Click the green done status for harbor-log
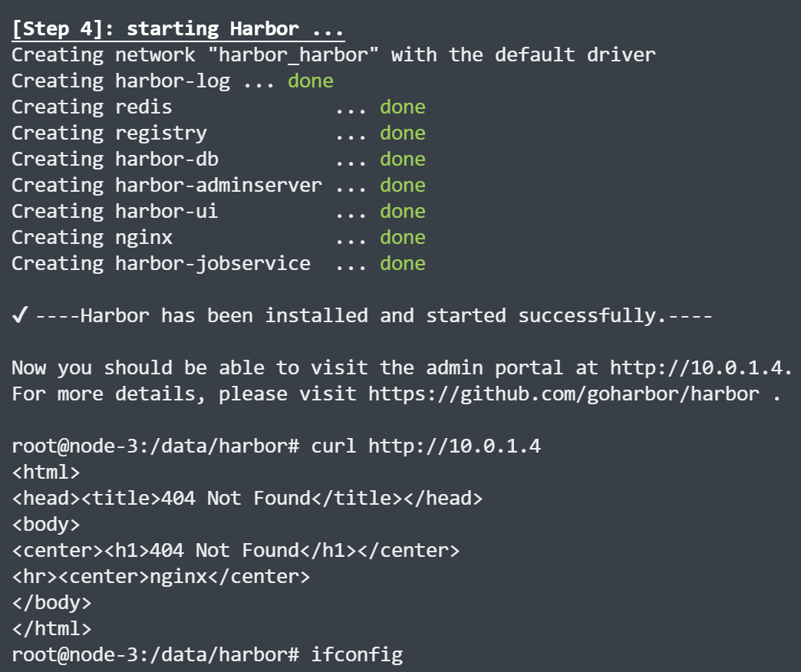The height and width of the screenshot is (672, 801). click(311, 81)
